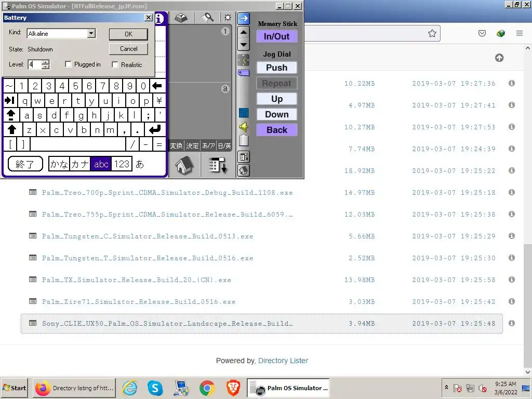This screenshot has height=399, width=532.
Task: Click info icon for Sony_CLIE_UX50 row
Action: tap(512, 323)
